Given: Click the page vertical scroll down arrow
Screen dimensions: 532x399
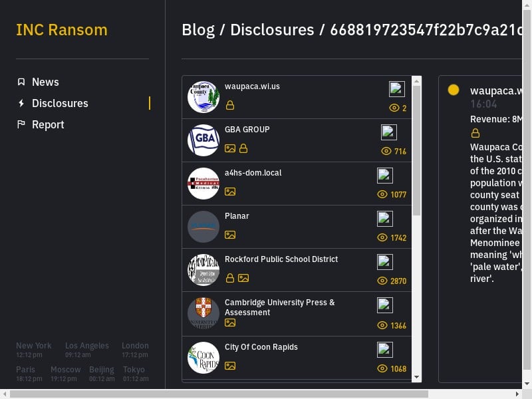Looking at the screenshot, I should point(527,384).
